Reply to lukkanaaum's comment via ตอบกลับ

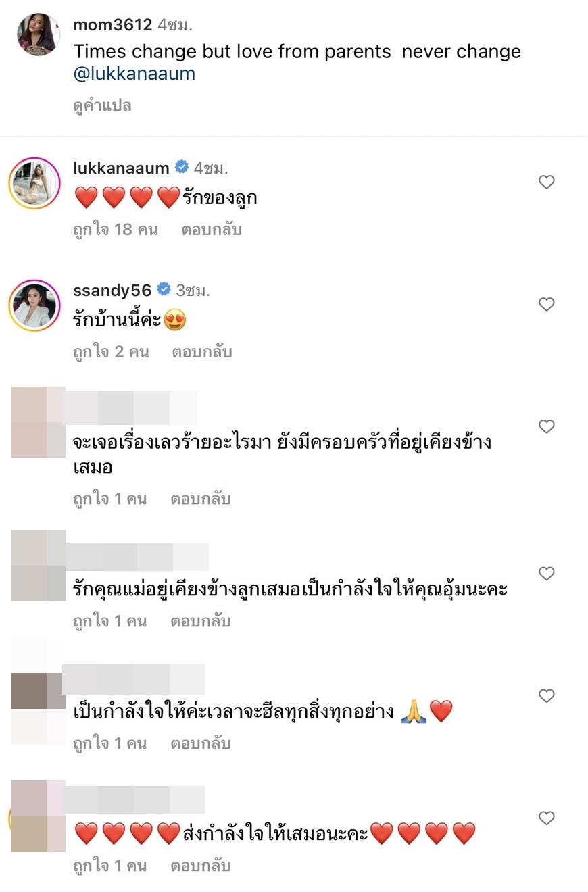(x=212, y=230)
